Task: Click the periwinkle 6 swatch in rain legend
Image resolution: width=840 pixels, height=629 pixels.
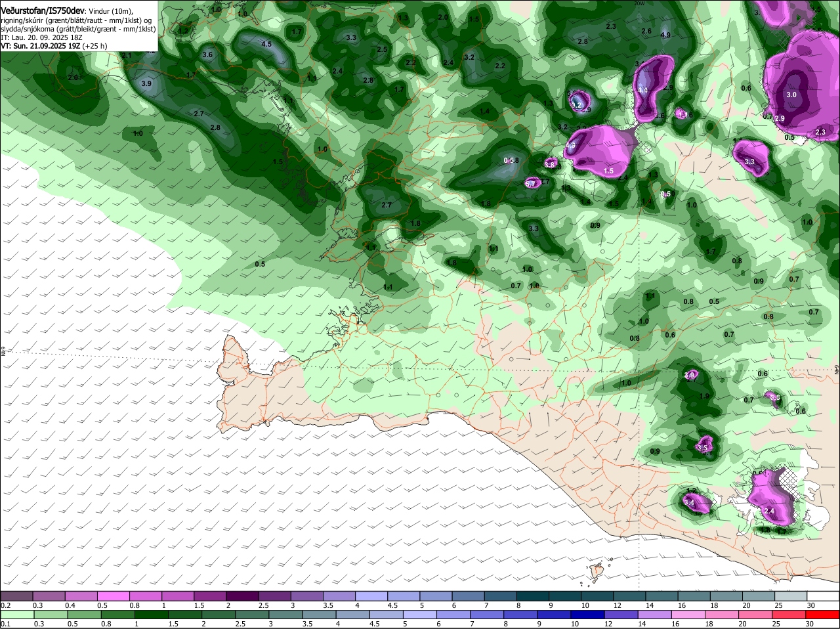Action: coord(454,614)
